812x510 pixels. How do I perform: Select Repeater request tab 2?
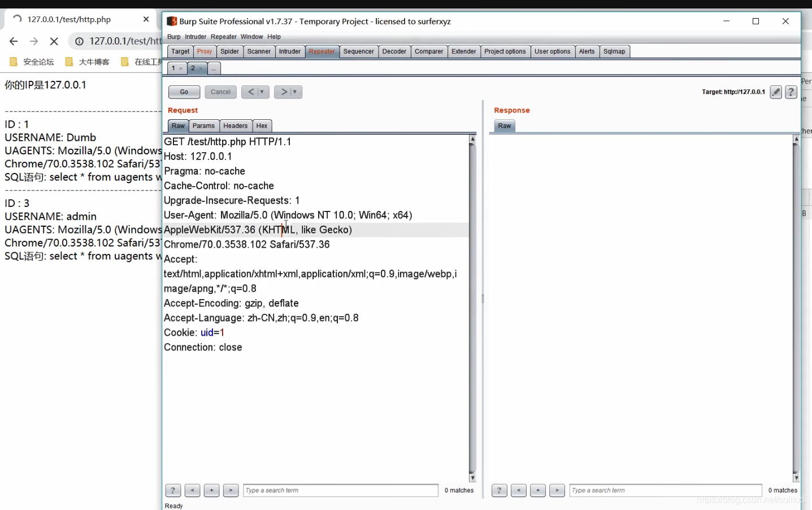coord(193,68)
